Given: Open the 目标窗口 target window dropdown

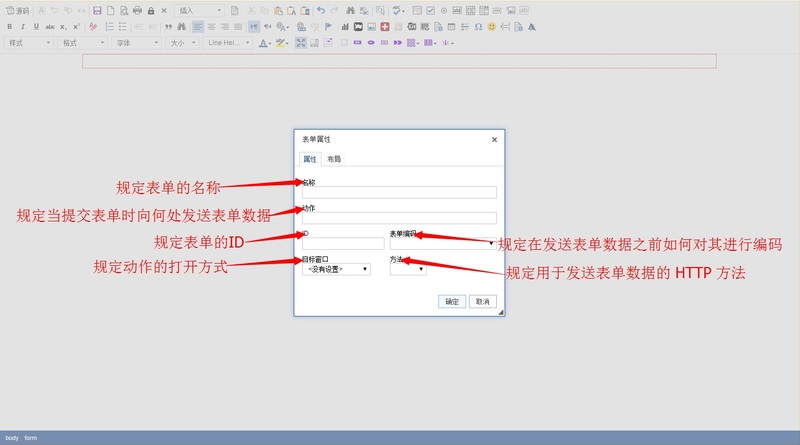Looking at the screenshot, I should click(x=336, y=269).
